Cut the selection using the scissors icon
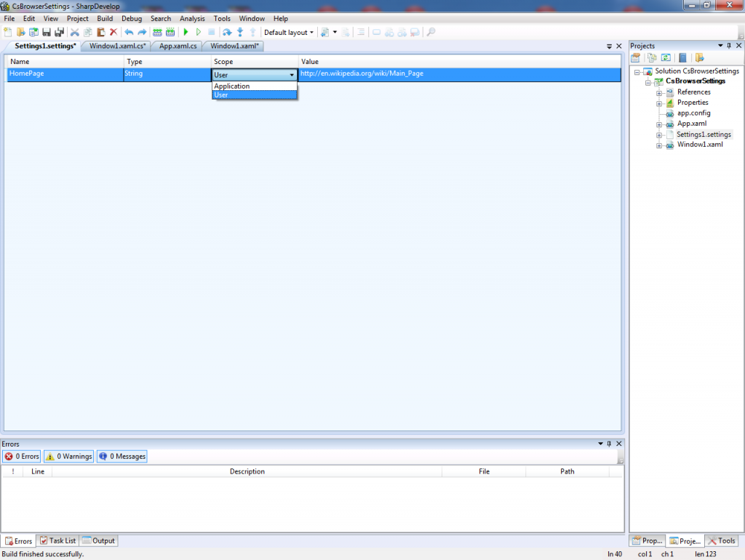The image size is (745, 560). [74, 32]
